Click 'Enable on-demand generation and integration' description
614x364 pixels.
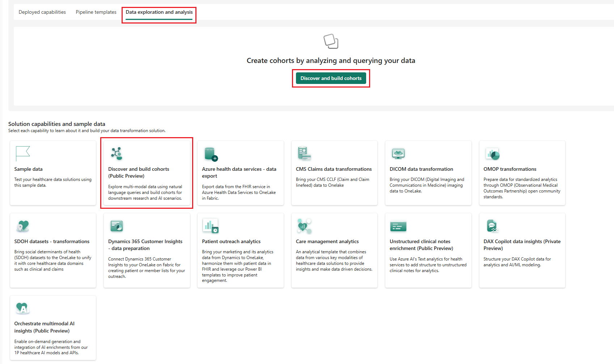[51, 347]
